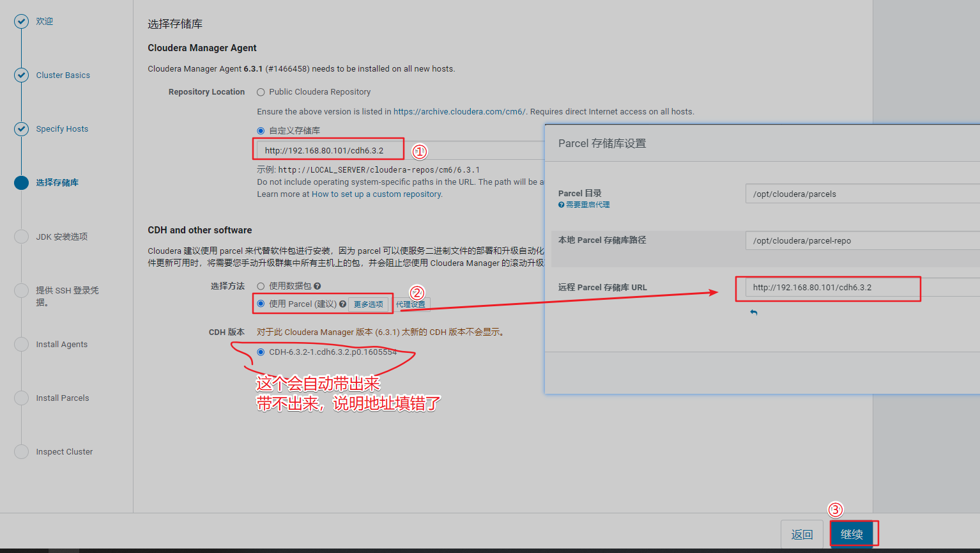Go to the Cluster Basics step label

point(63,75)
